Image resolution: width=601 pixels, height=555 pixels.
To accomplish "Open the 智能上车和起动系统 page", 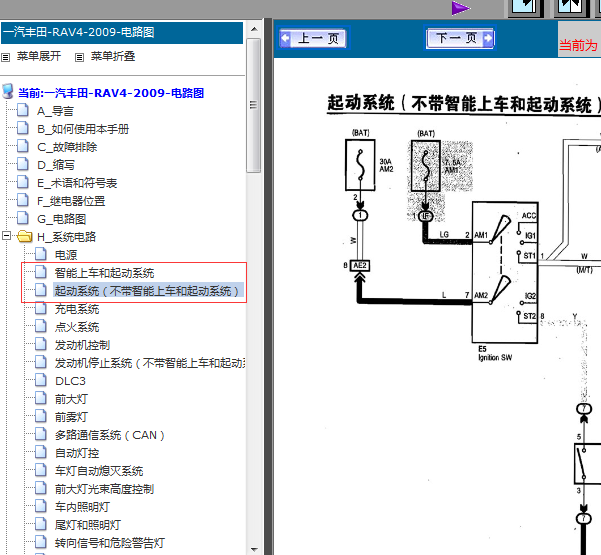I will (104, 273).
